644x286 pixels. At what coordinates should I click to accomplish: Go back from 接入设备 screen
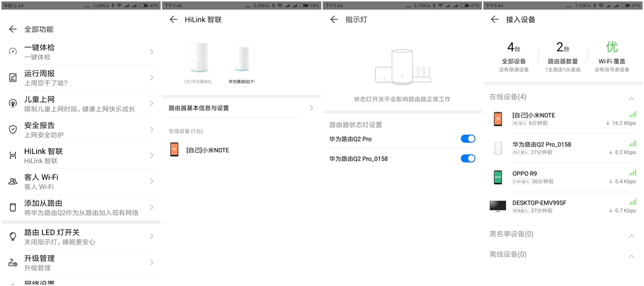[495, 19]
